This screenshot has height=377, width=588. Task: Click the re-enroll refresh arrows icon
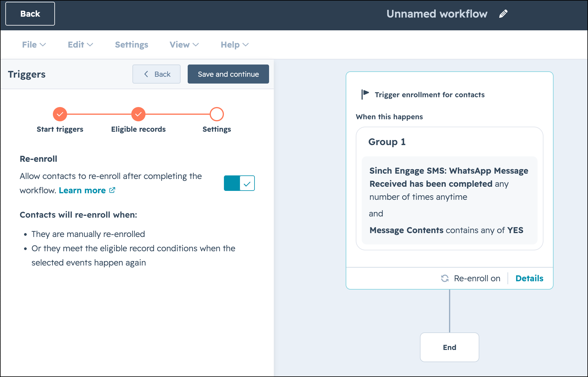[445, 278]
